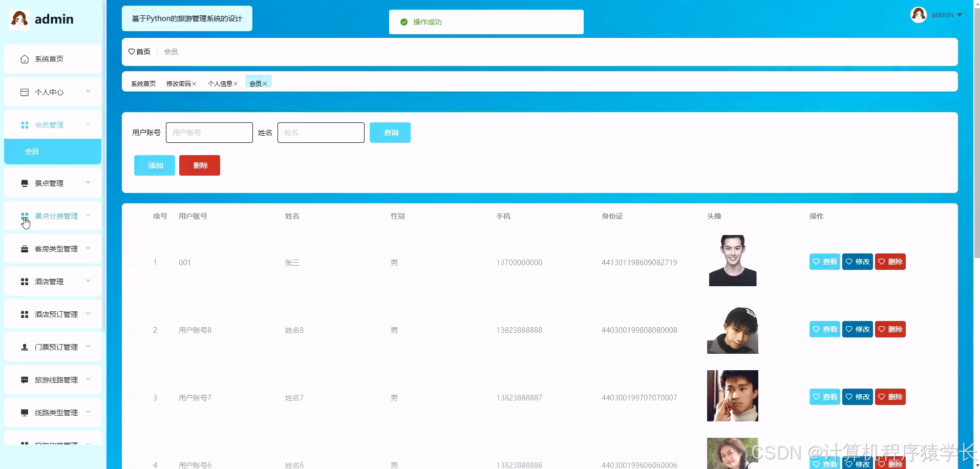The width and height of the screenshot is (980, 469).
Task: Select the 会员 tab label
Action: [x=255, y=84]
